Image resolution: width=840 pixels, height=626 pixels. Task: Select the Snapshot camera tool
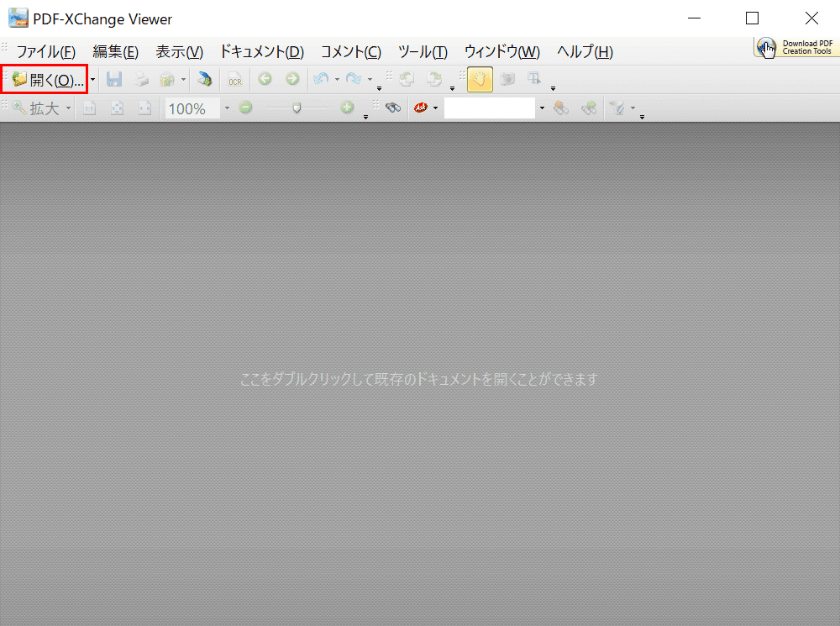click(507, 79)
